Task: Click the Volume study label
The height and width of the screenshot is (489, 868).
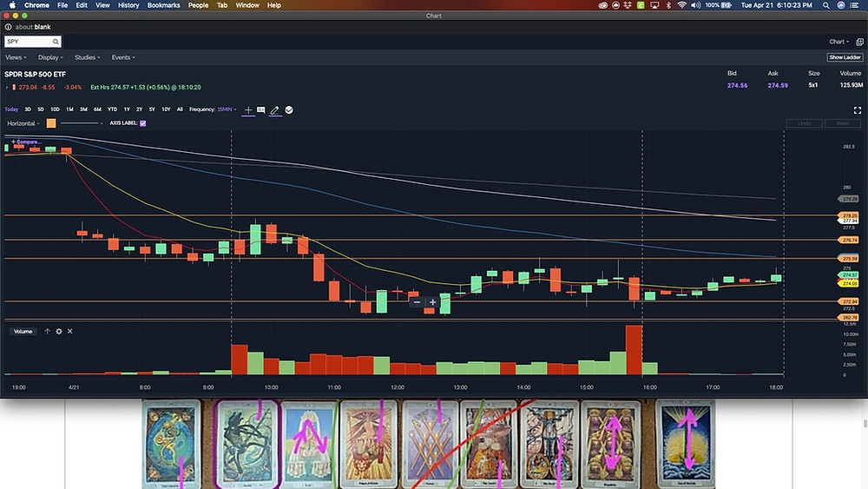Action: tap(23, 331)
